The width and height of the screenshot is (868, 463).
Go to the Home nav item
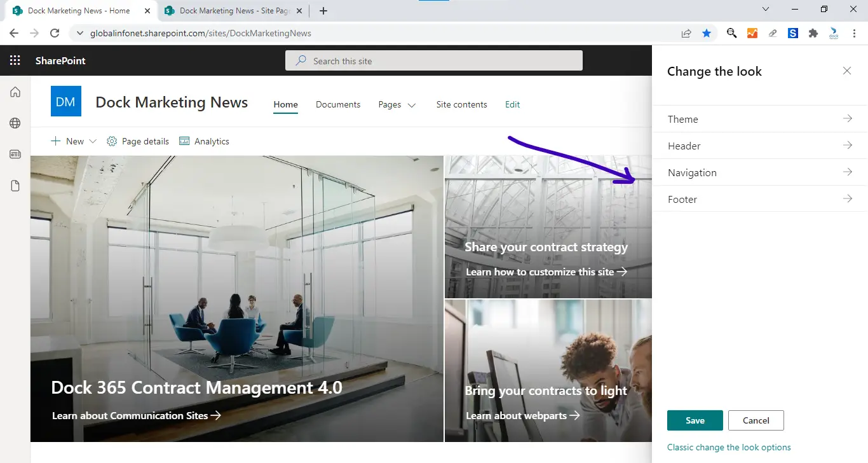[286, 104]
